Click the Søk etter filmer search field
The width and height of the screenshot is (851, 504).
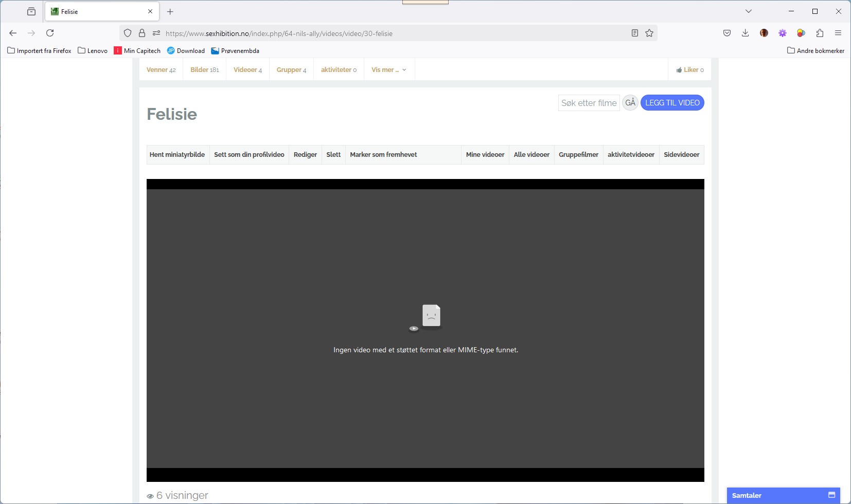[589, 103]
